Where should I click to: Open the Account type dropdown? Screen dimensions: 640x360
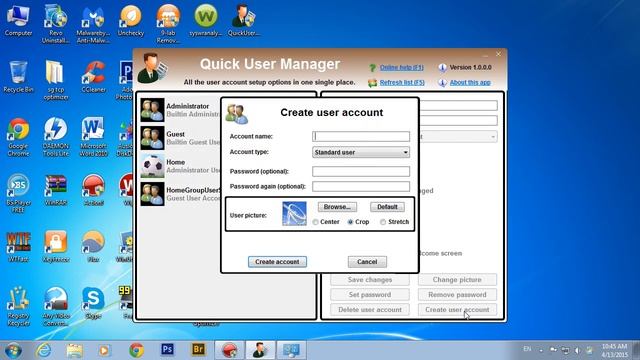click(x=361, y=152)
